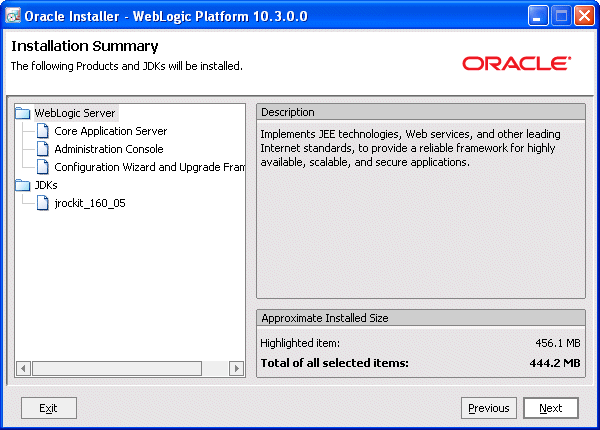Click the 'Highlighted item:' label
The image size is (600, 430).
point(300,343)
